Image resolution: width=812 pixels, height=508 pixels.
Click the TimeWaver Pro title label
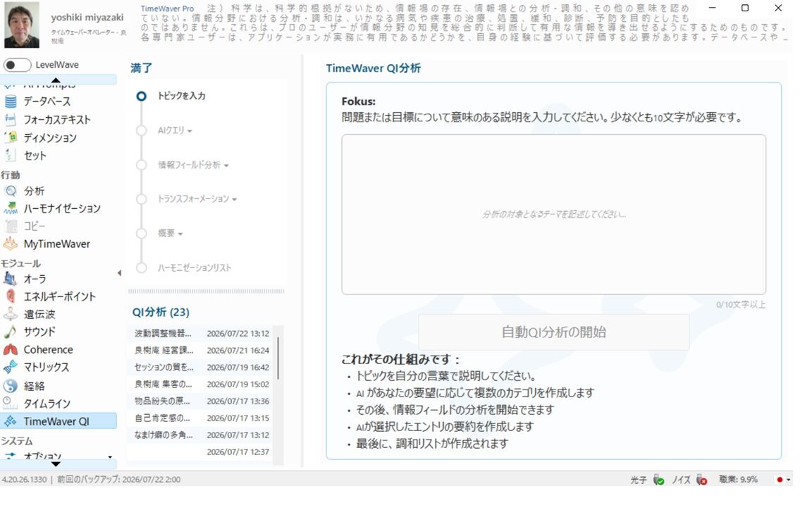point(167,8)
